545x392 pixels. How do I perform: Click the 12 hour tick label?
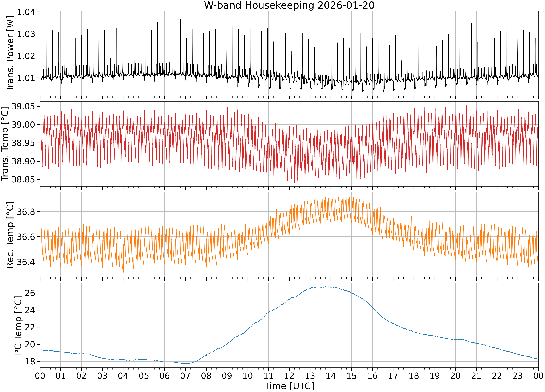[x=289, y=376]
